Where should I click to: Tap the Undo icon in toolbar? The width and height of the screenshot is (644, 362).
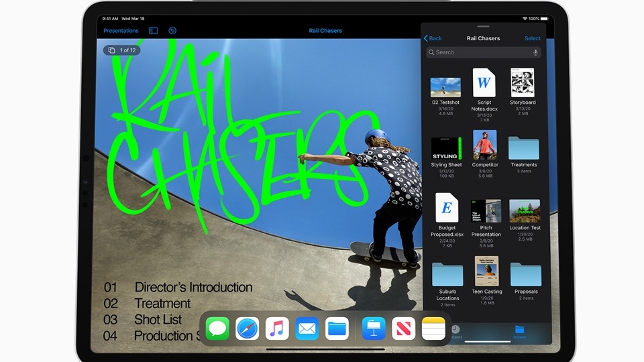pos(172,31)
